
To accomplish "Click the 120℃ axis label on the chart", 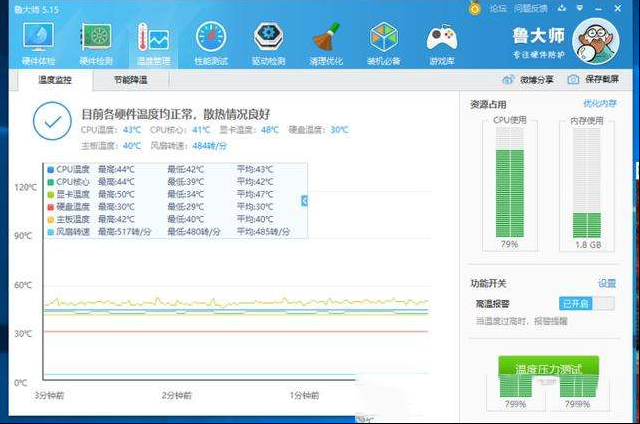I will (25, 187).
